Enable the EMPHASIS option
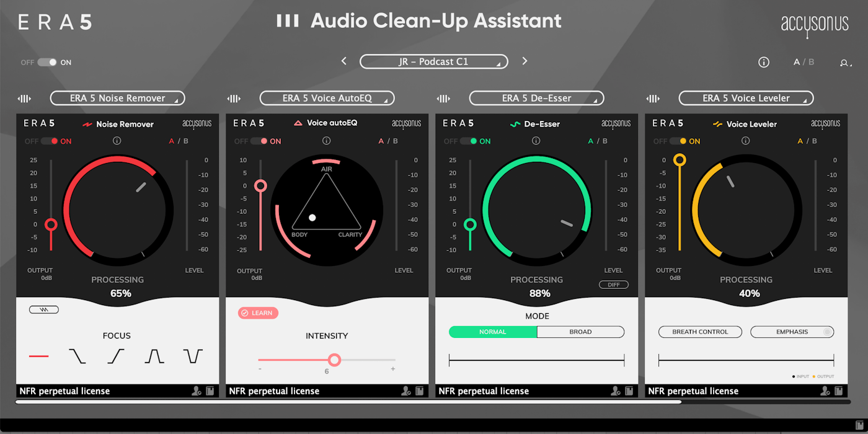Viewport: 868px width, 434px height. (x=792, y=332)
